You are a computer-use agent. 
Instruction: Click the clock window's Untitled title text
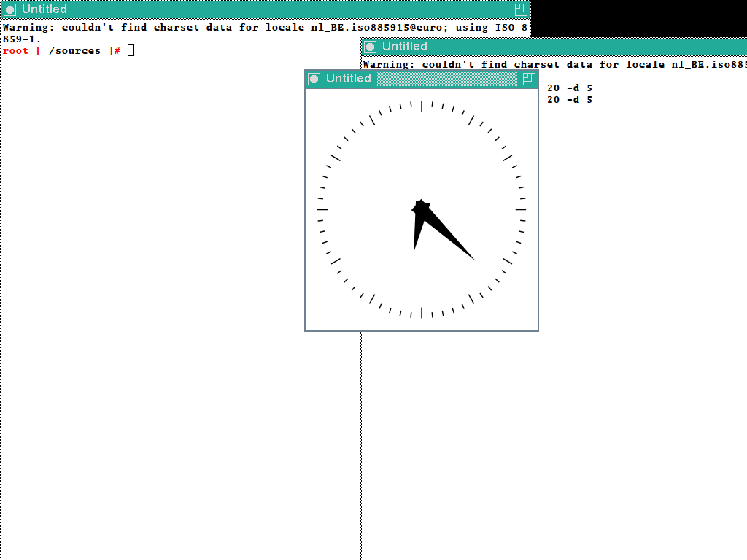348,79
